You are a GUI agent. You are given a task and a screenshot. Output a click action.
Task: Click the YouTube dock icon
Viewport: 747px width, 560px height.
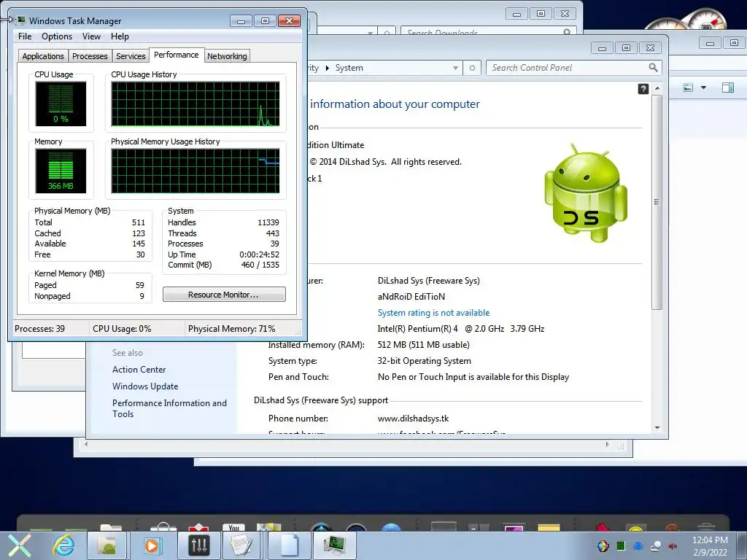233,527
